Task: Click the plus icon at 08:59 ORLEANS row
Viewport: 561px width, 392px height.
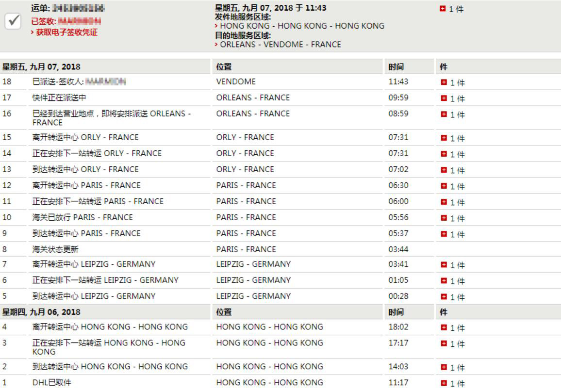Action: 444,114
